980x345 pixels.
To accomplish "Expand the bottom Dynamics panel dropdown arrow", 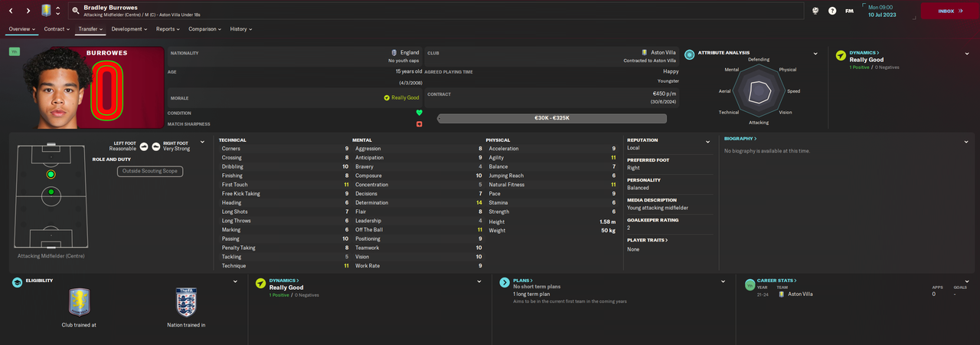I will point(479,281).
